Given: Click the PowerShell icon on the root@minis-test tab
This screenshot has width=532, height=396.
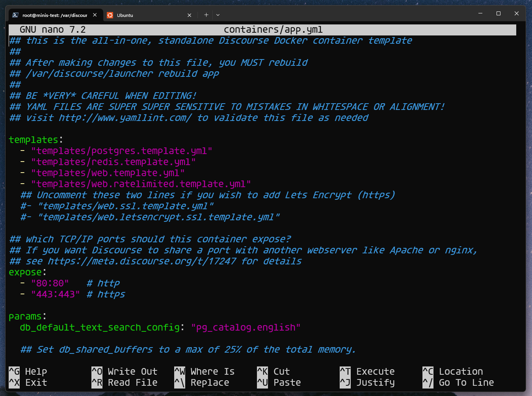Looking at the screenshot, I should (x=15, y=15).
